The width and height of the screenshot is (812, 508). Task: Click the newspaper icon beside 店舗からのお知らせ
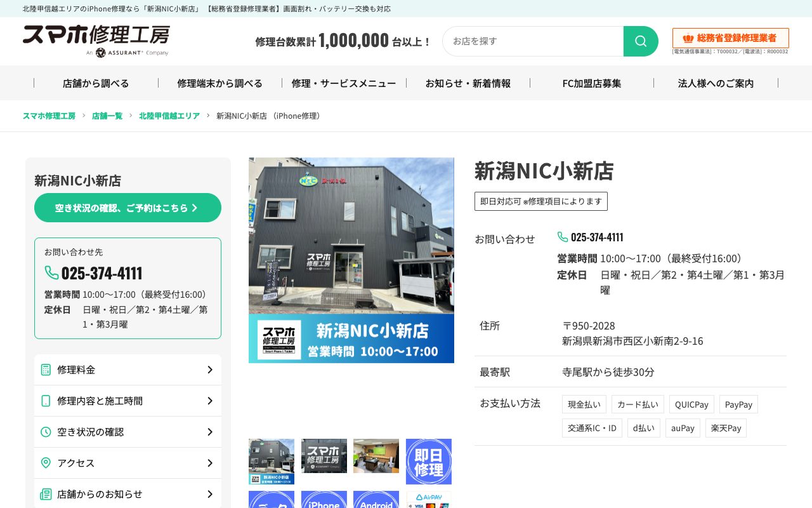point(46,494)
